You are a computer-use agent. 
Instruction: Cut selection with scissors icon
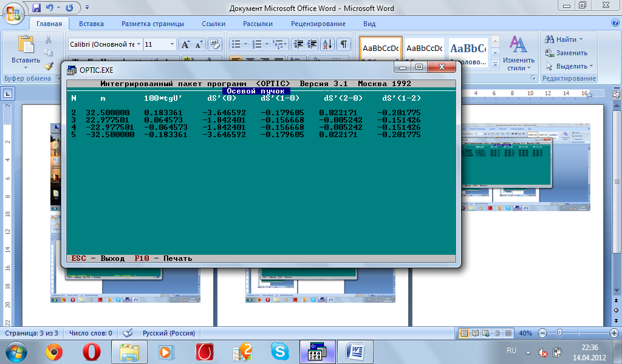49,39
